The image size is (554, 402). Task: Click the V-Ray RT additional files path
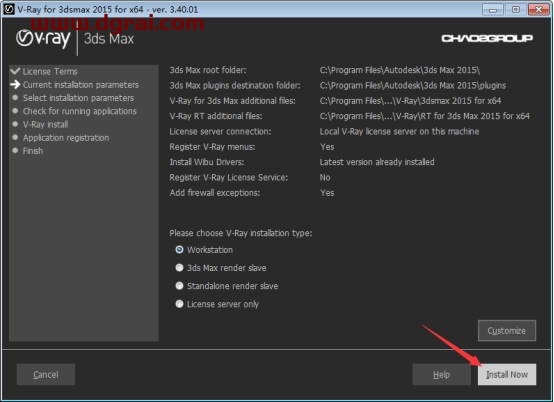click(x=425, y=116)
